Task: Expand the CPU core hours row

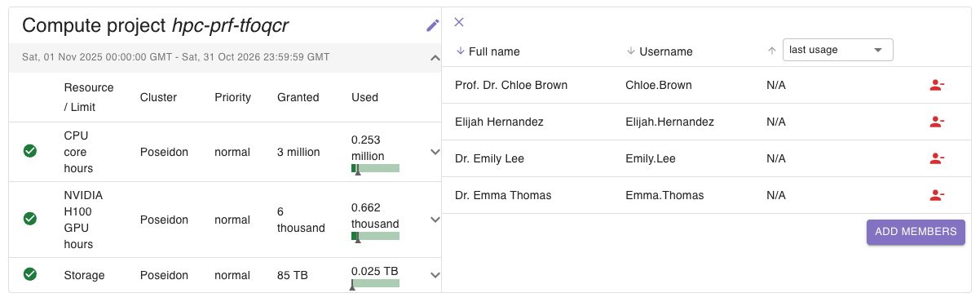Action: 435,151
